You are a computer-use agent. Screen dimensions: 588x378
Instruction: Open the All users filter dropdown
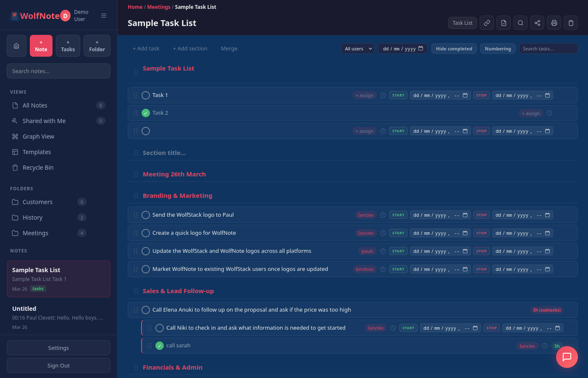358,49
